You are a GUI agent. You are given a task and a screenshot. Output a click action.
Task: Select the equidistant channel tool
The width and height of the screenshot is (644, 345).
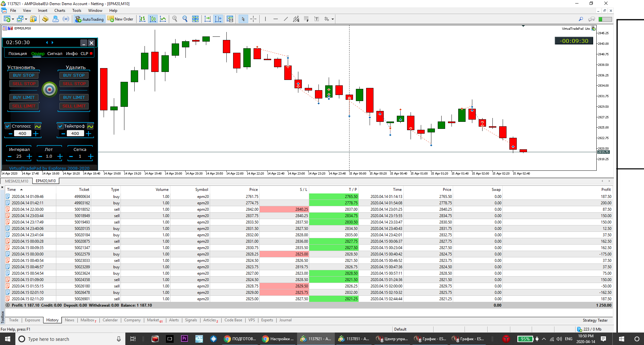(296, 19)
